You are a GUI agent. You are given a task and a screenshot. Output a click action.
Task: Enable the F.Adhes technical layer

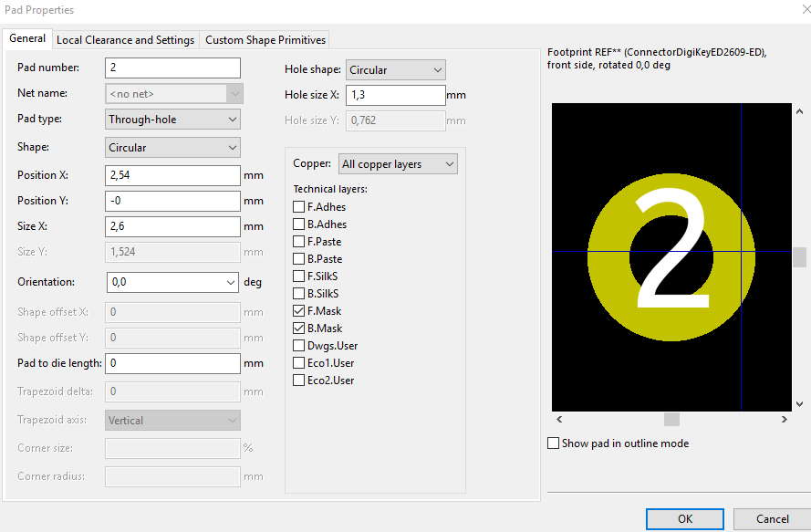click(296, 206)
